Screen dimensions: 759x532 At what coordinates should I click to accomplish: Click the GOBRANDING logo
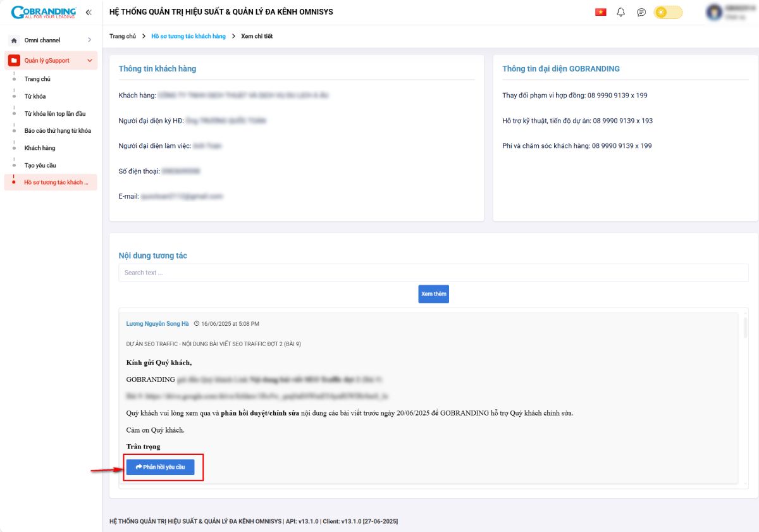tap(43, 12)
